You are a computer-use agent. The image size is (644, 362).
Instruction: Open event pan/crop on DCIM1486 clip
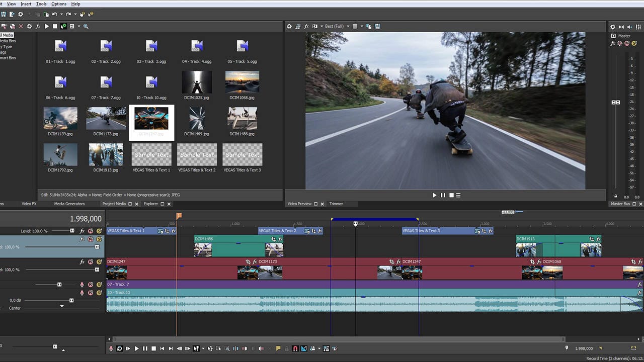pyautogui.click(x=274, y=239)
